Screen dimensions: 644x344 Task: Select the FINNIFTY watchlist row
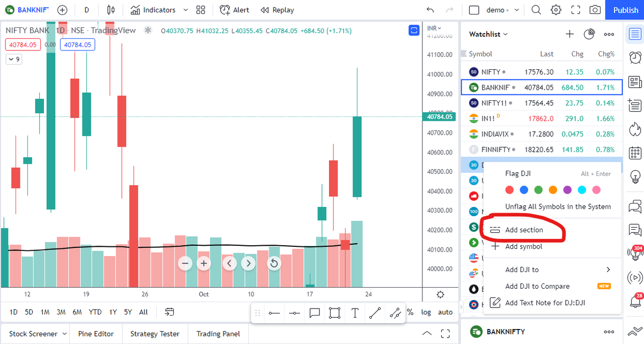click(541, 150)
